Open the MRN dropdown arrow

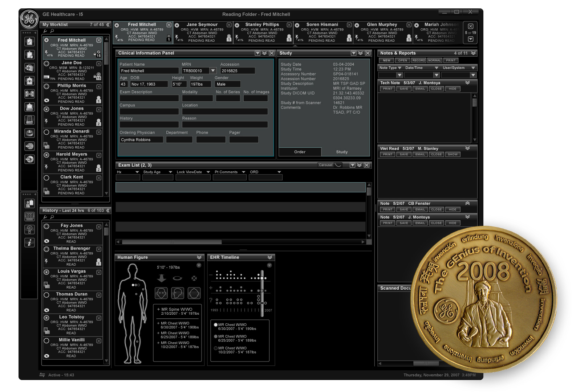[x=213, y=71]
